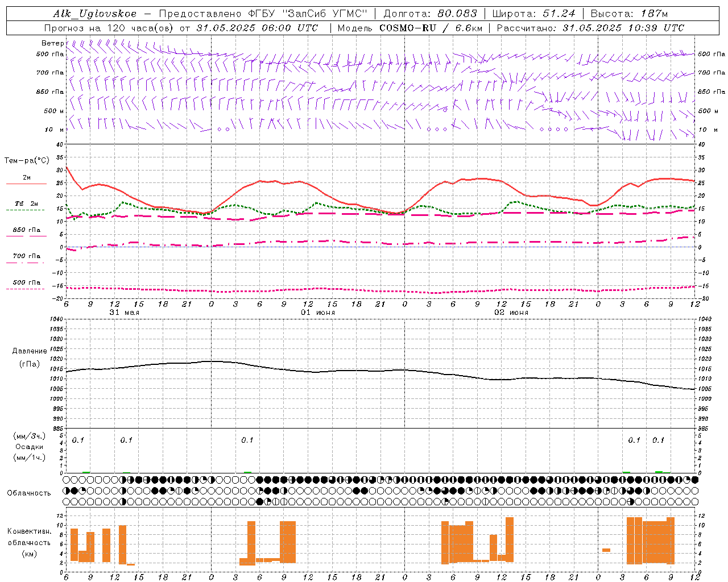Image resolution: width=728 pixels, height=582 pixels.
Task: Click the 850 гПа legend entry in temperature panel
Action: coord(27,230)
